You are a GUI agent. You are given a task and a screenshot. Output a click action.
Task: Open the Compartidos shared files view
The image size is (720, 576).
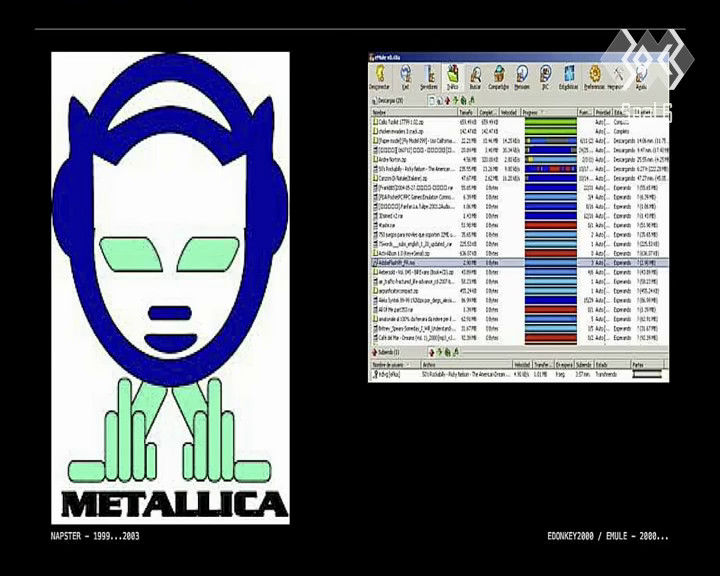(x=498, y=77)
